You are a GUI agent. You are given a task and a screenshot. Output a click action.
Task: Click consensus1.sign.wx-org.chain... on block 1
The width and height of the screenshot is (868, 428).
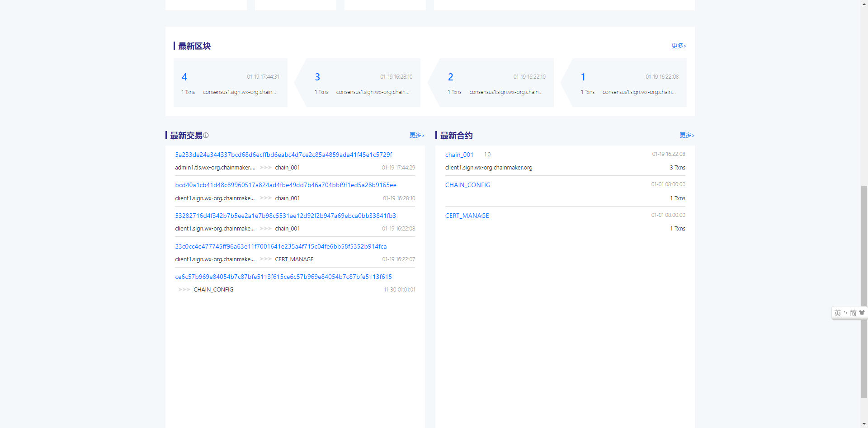639,92
